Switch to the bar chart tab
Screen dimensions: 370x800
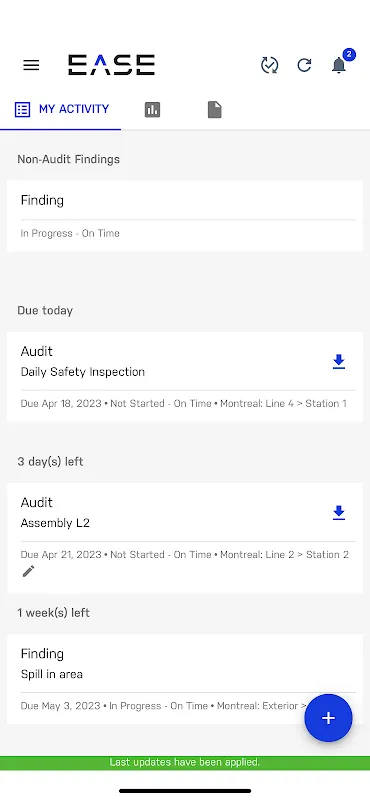click(x=153, y=110)
